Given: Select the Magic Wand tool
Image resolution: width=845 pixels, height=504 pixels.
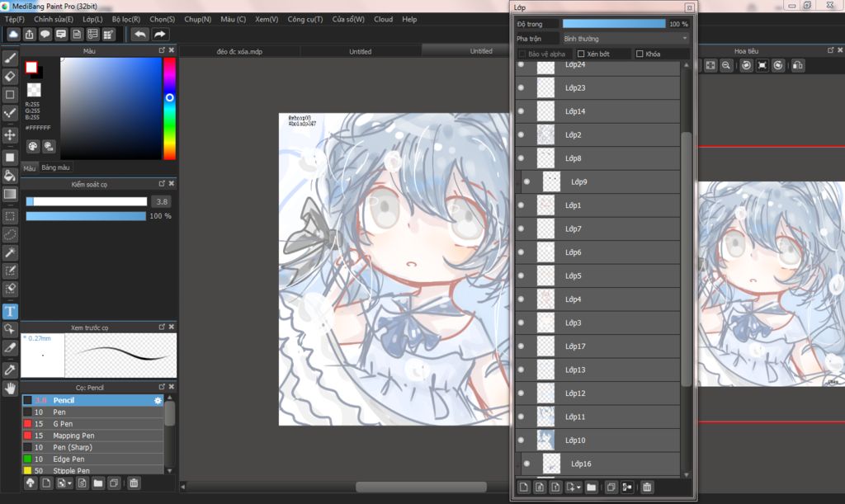Looking at the screenshot, I should coord(10,252).
